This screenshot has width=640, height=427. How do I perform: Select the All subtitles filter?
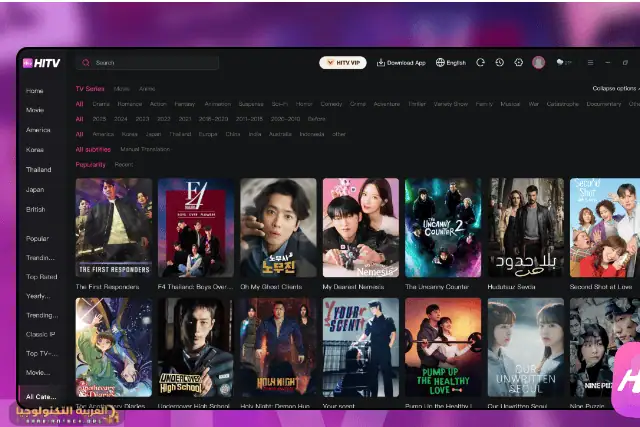click(x=93, y=149)
